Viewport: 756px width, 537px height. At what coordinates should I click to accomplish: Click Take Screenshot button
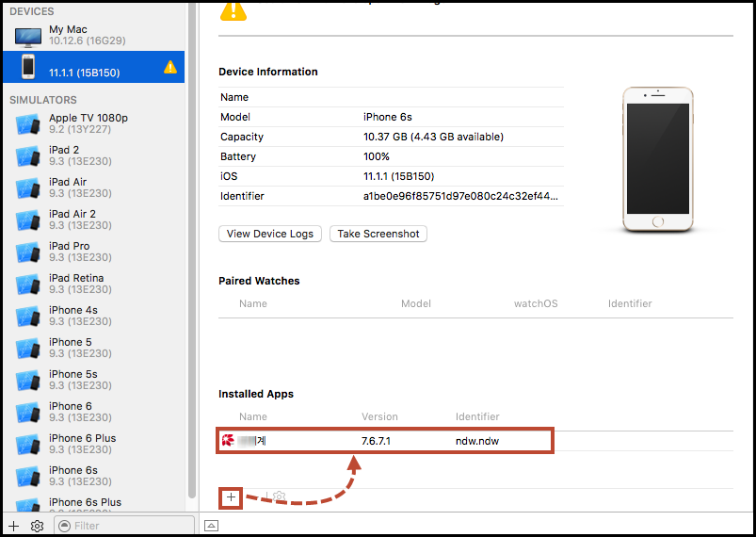tap(378, 234)
